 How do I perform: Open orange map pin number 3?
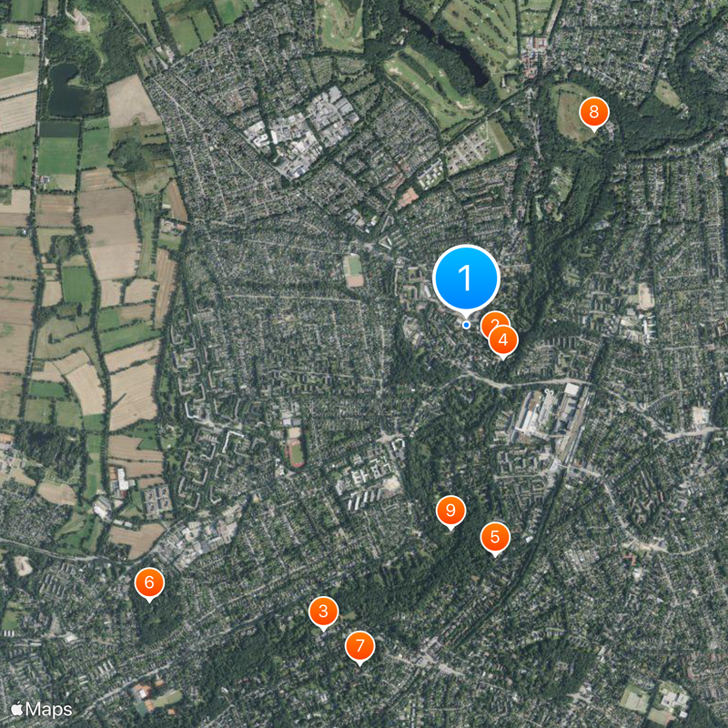324,612
